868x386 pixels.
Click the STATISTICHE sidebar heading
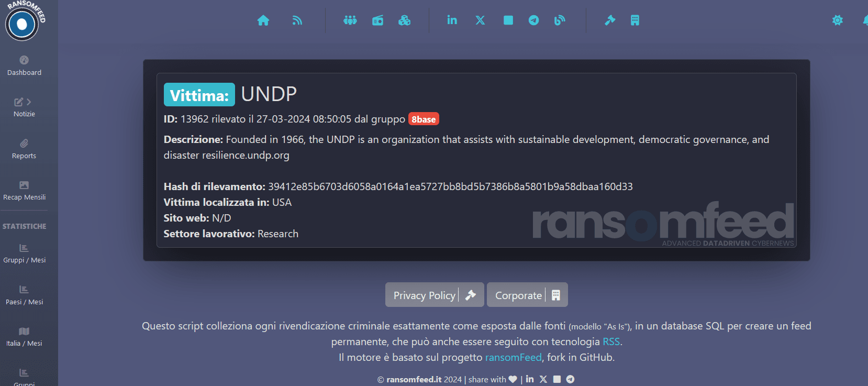tap(24, 226)
